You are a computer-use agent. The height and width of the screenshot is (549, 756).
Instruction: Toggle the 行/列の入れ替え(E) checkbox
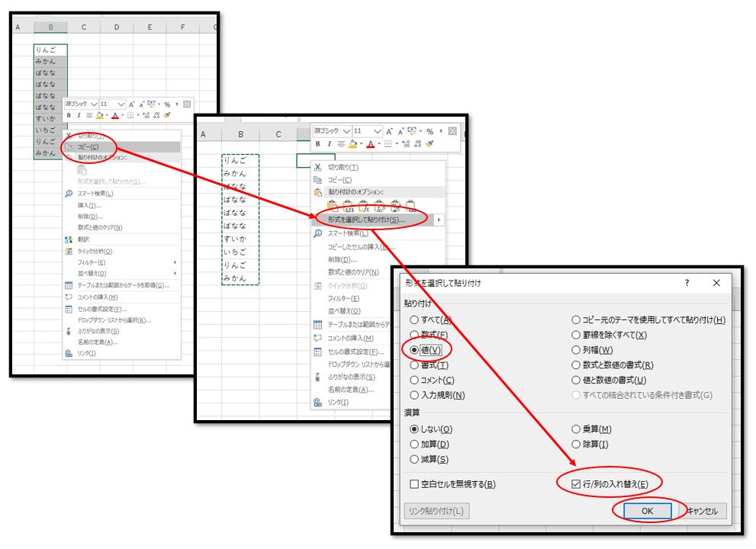(x=577, y=484)
